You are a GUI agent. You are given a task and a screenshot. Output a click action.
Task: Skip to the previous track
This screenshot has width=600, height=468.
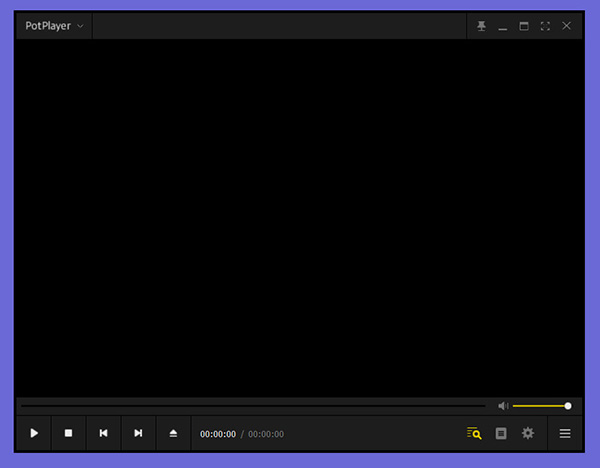(x=103, y=433)
